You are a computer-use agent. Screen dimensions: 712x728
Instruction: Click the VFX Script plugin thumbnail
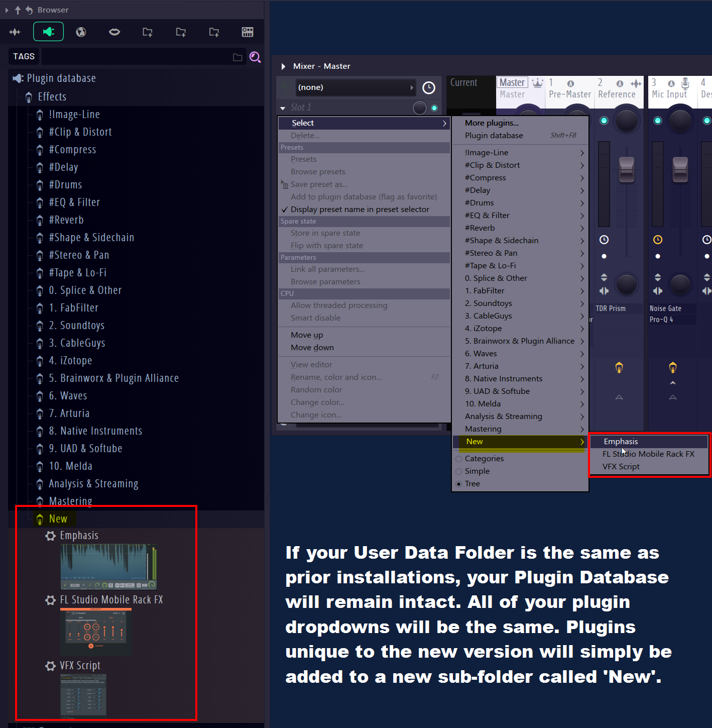pyautogui.click(x=83, y=696)
